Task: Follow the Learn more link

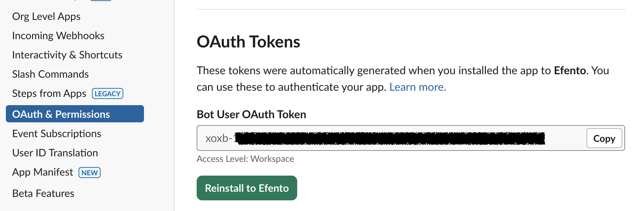Action: coord(417,87)
